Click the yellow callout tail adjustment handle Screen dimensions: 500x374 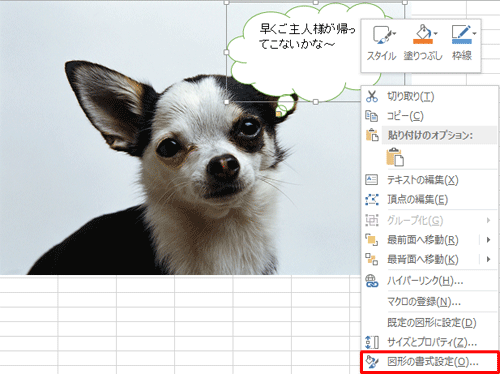279,114
